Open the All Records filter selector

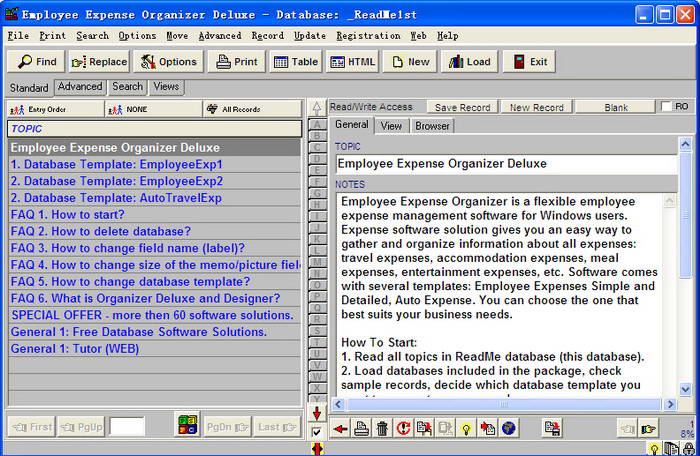pyautogui.click(x=252, y=109)
